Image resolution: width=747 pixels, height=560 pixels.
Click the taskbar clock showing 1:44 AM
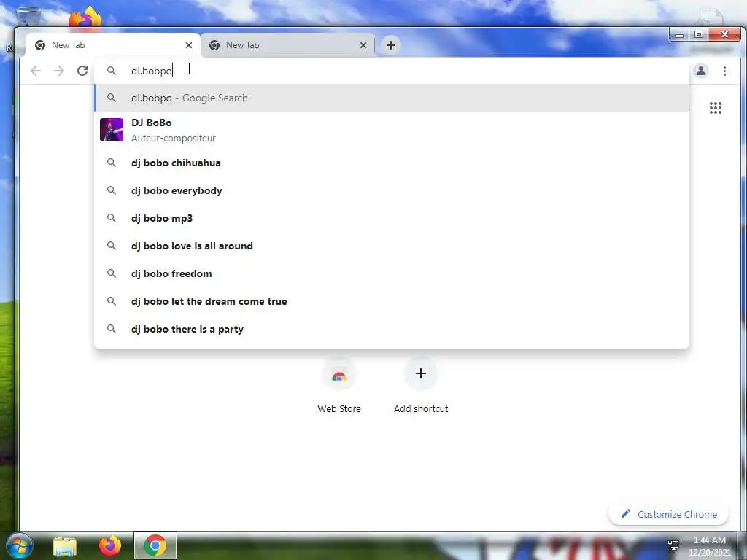[x=709, y=546]
